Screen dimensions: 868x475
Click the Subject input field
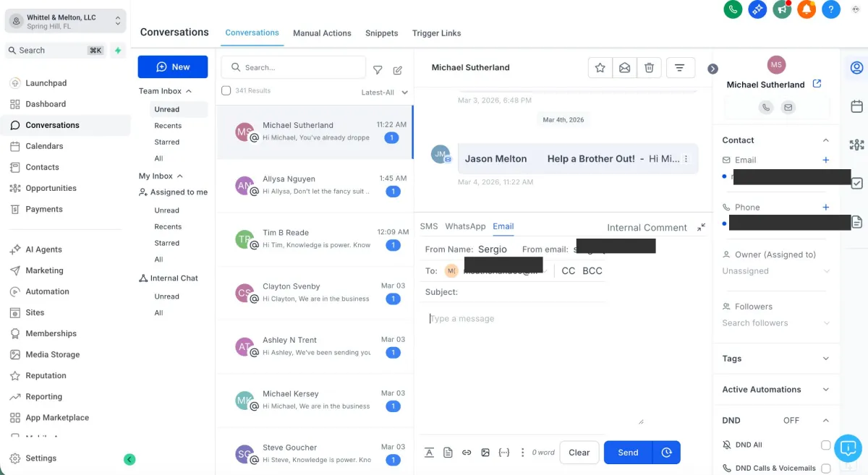514,292
